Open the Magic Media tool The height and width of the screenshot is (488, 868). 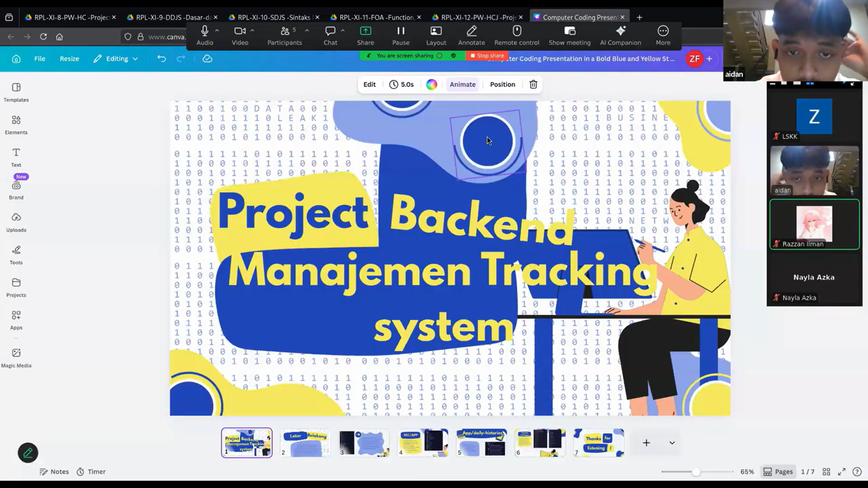(x=16, y=358)
